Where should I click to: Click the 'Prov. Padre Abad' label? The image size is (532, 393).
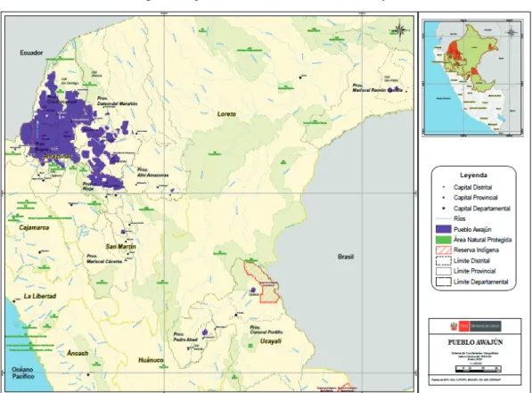click(x=185, y=337)
